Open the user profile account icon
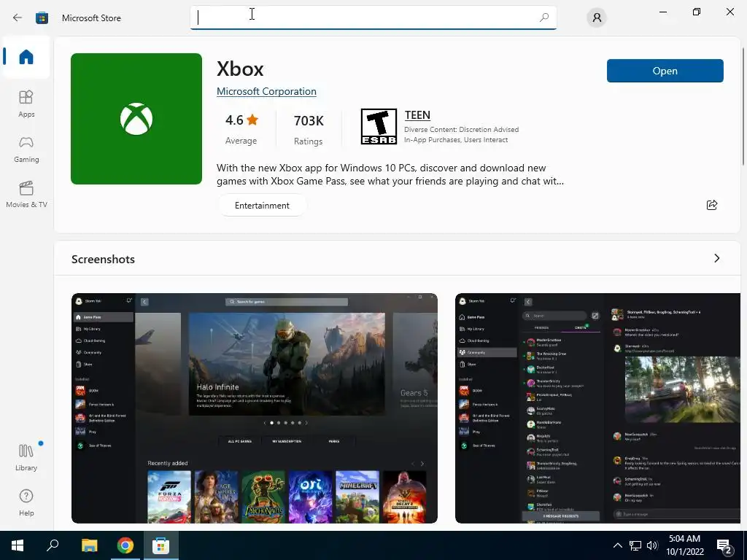This screenshot has width=747, height=560. click(x=597, y=17)
